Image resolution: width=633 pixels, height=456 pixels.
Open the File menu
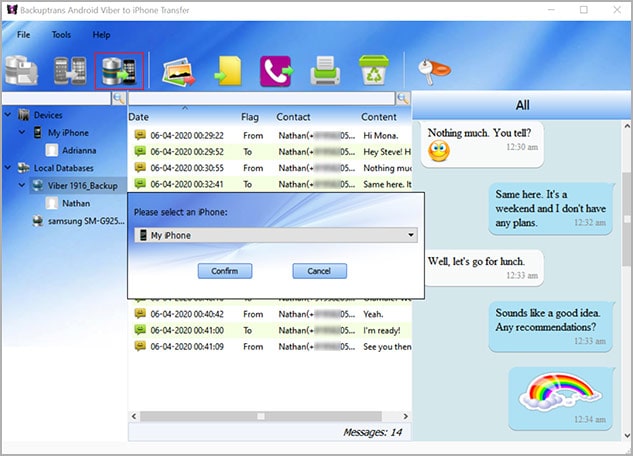coord(23,35)
